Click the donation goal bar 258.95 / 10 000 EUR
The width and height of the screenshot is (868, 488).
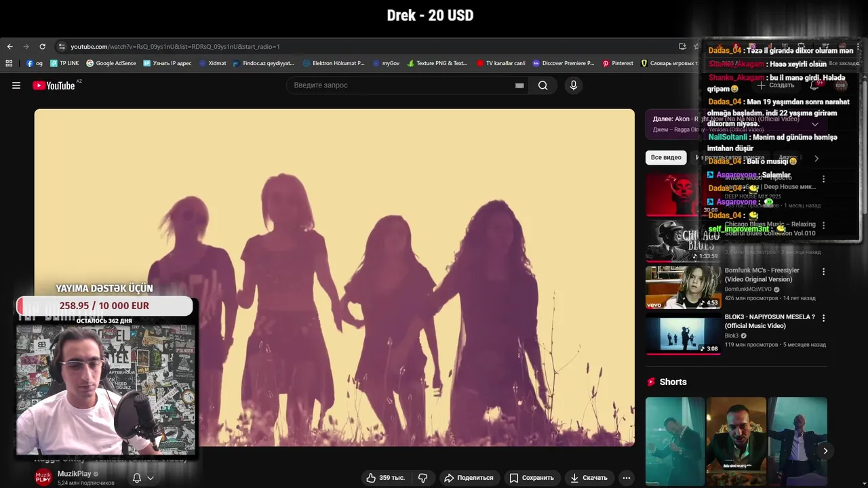[105, 306]
